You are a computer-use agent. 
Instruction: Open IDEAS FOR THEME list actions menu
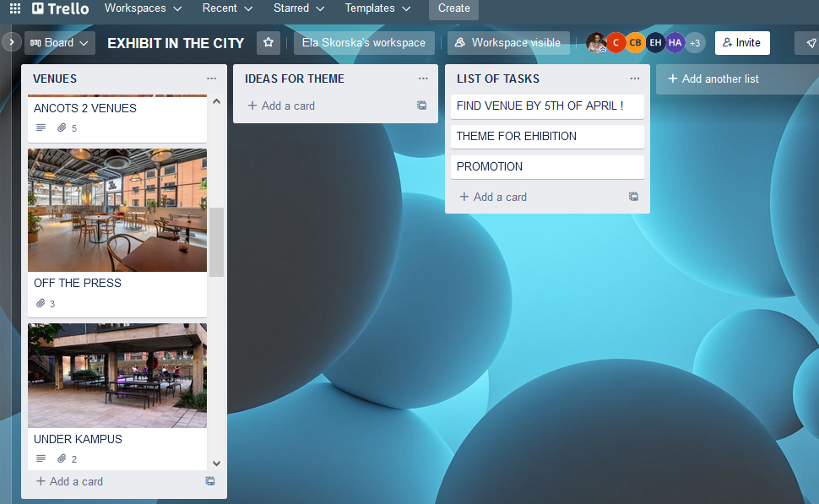(x=423, y=79)
